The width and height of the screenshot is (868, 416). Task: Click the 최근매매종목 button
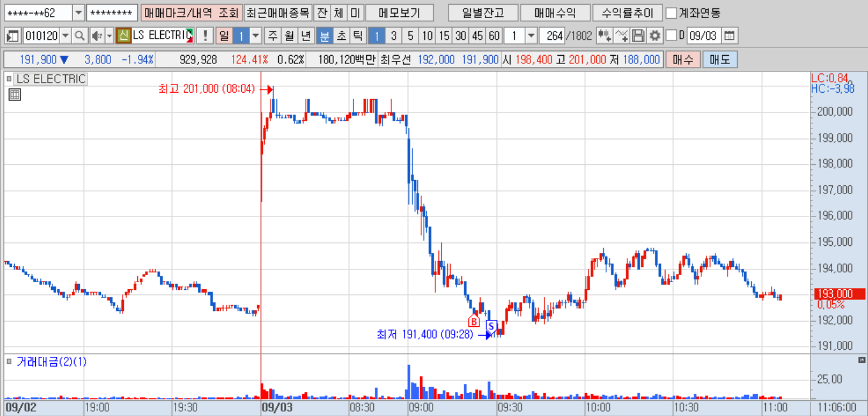pyautogui.click(x=277, y=12)
